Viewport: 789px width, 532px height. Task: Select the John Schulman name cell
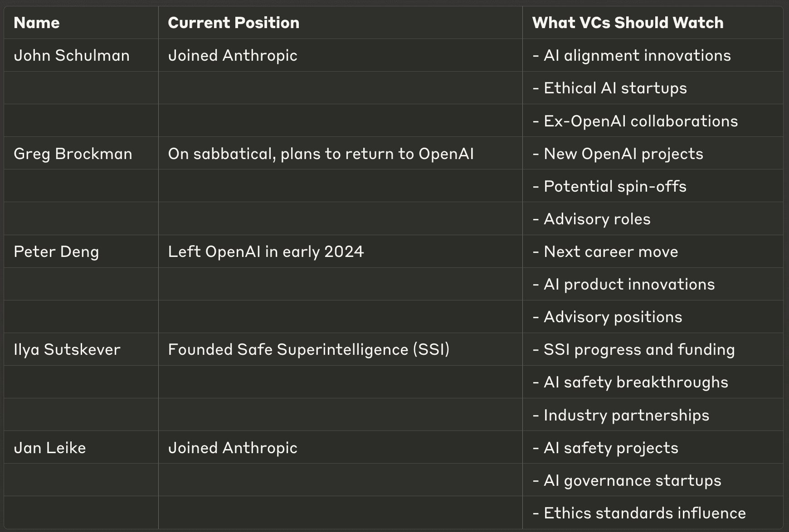[81, 55]
